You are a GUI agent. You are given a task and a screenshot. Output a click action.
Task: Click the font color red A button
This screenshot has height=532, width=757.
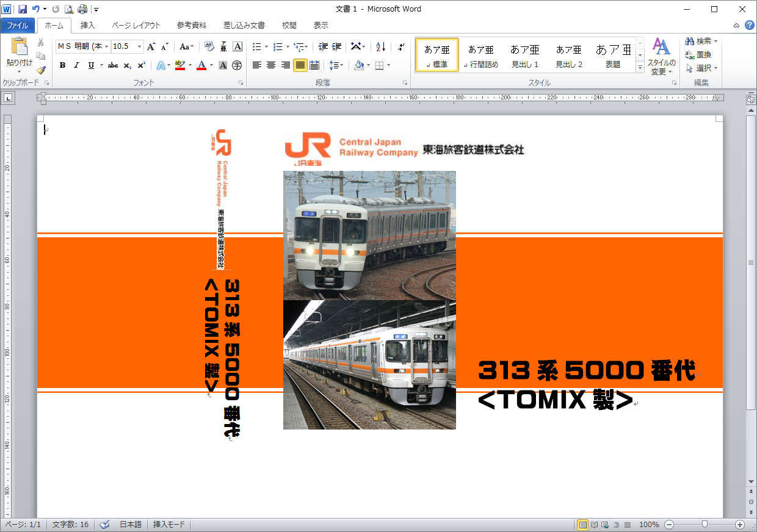[201, 65]
